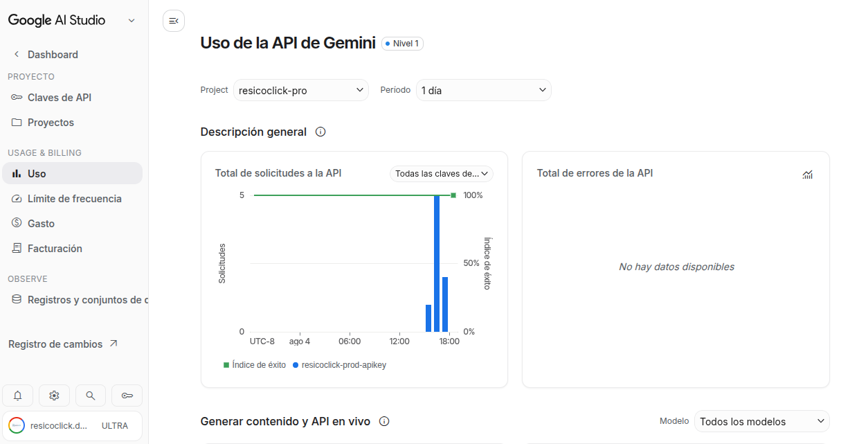Open Facturación page

tap(72, 249)
